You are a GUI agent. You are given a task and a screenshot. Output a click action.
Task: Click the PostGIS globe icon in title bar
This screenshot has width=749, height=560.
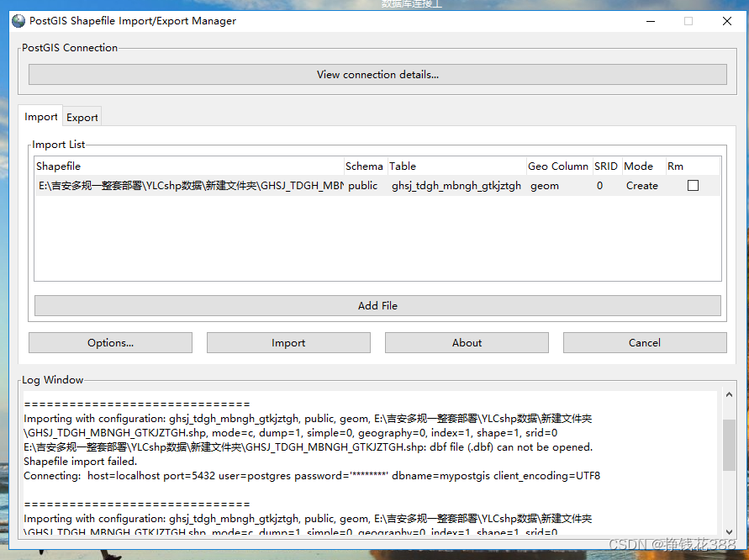(18, 21)
